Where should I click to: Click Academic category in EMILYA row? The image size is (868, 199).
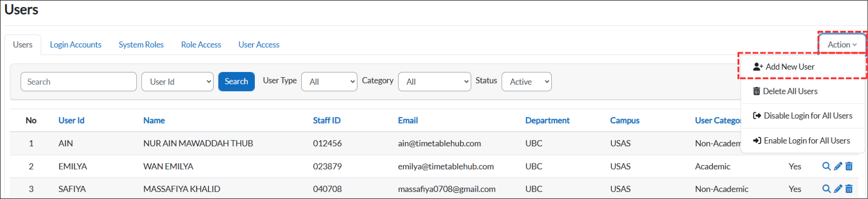point(712,166)
